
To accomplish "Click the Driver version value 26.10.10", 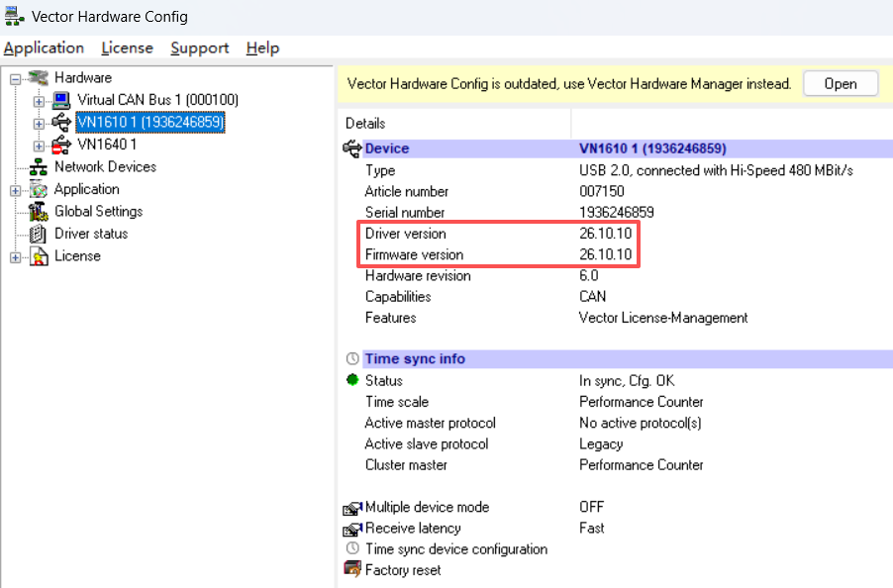I will (605, 234).
